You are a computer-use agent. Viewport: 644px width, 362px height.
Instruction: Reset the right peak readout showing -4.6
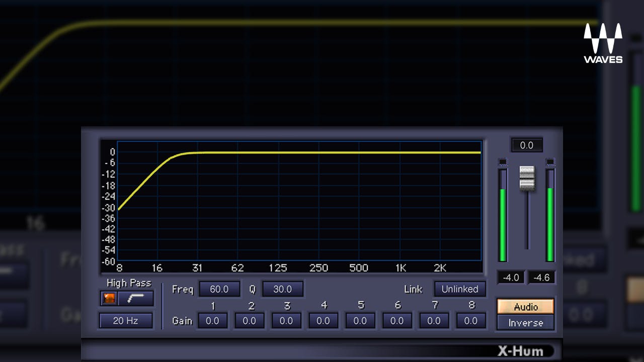[541, 277]
